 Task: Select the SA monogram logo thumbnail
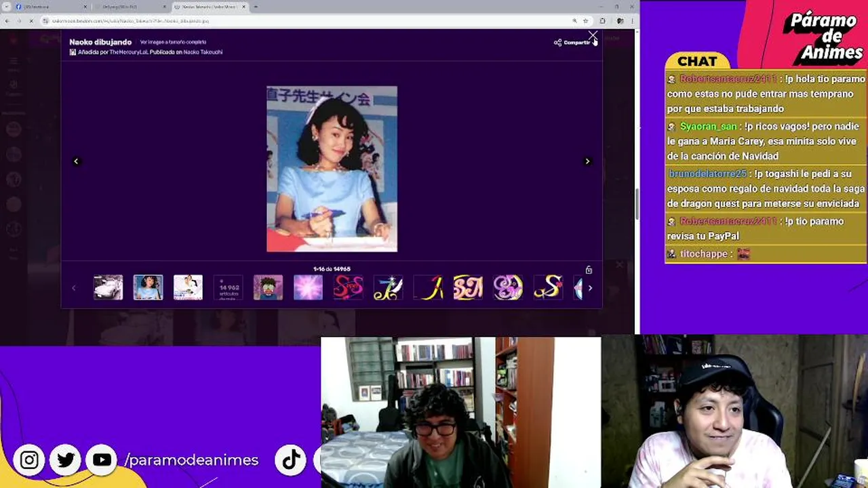(x=468, y=288)
